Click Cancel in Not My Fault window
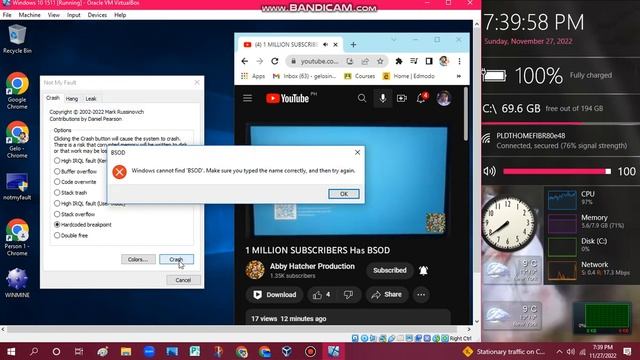640x360 pixels. [x=183, y=280]
